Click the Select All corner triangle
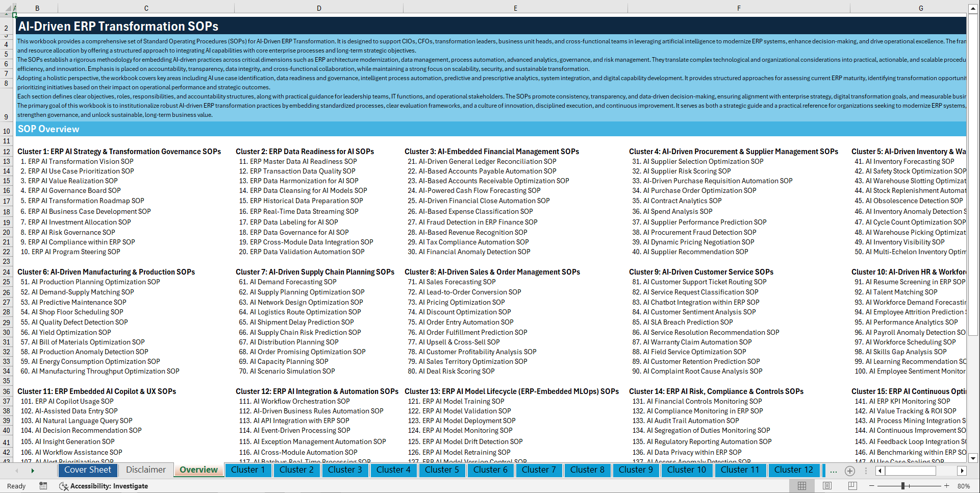Image resolution: width=980 pixels, height=493 pixels. pos(8,8)
